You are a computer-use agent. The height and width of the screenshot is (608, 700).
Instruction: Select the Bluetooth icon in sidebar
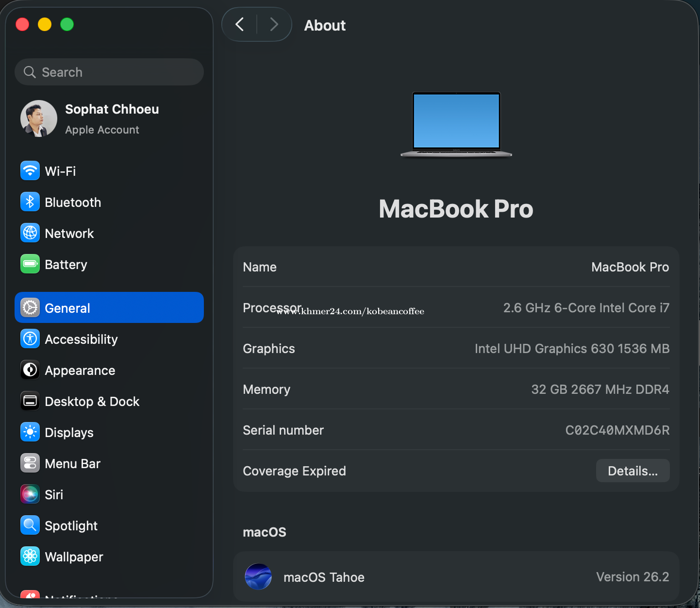30,202
